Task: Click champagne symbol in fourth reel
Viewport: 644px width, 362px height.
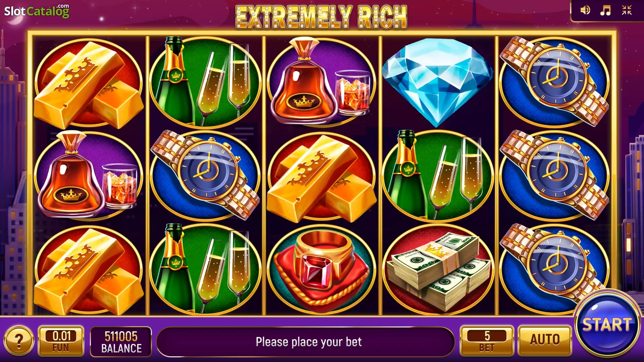Action: 437,175
